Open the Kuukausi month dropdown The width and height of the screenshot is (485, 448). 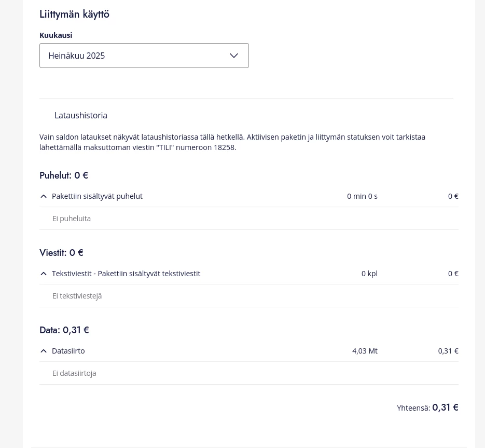click(x=144, y=56)
